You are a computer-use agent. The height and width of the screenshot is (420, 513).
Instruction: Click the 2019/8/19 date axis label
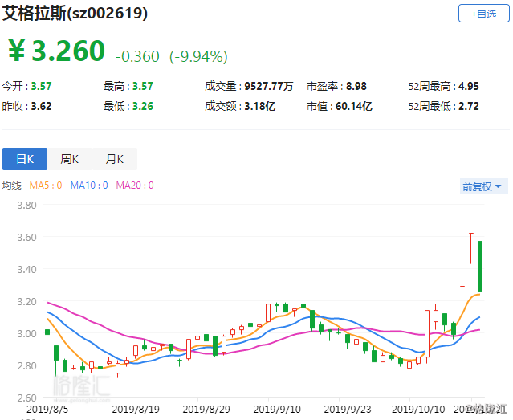[x=136, y=410]
